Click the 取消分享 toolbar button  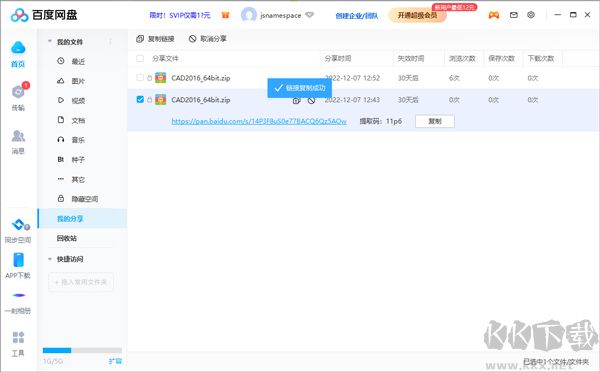(x=207, y=39)
